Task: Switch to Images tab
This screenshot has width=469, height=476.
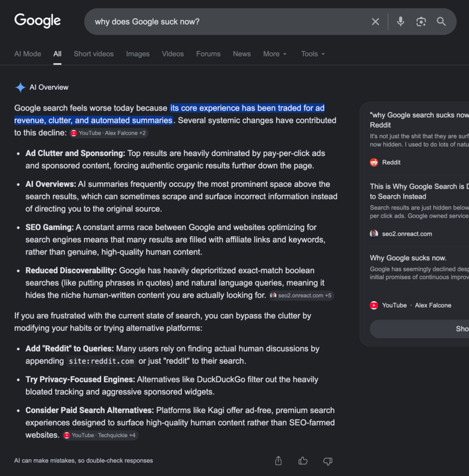Action: click(x=138, y=54)
